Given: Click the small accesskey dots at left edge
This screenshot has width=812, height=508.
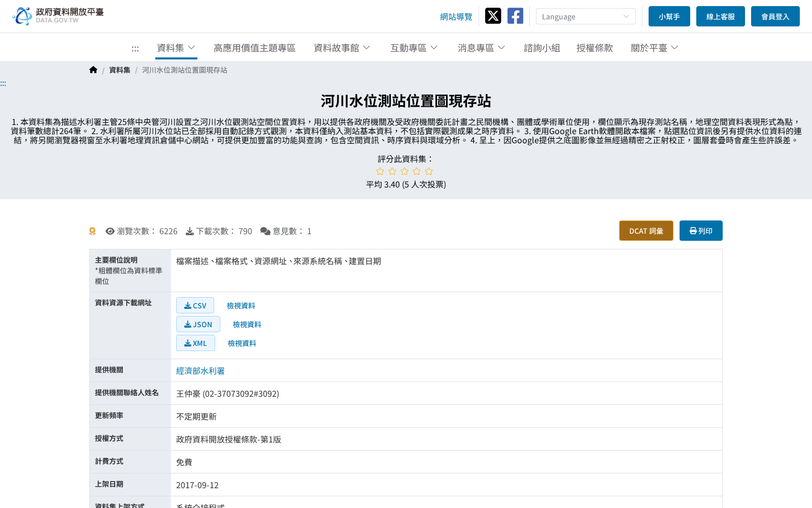Looking at the screenshot, I should (x=3, y=83).
